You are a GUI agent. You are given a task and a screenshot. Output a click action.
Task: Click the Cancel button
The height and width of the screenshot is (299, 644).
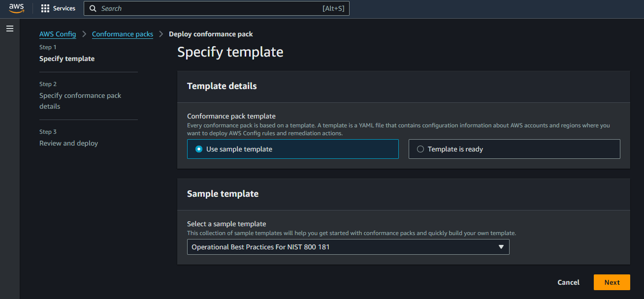point(568,282)
